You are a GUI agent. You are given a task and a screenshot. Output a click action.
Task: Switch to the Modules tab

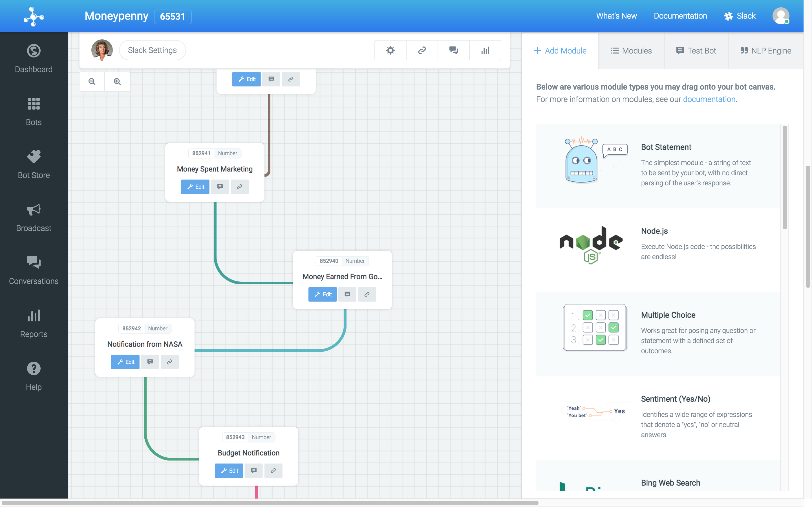(x=631, y=51)
